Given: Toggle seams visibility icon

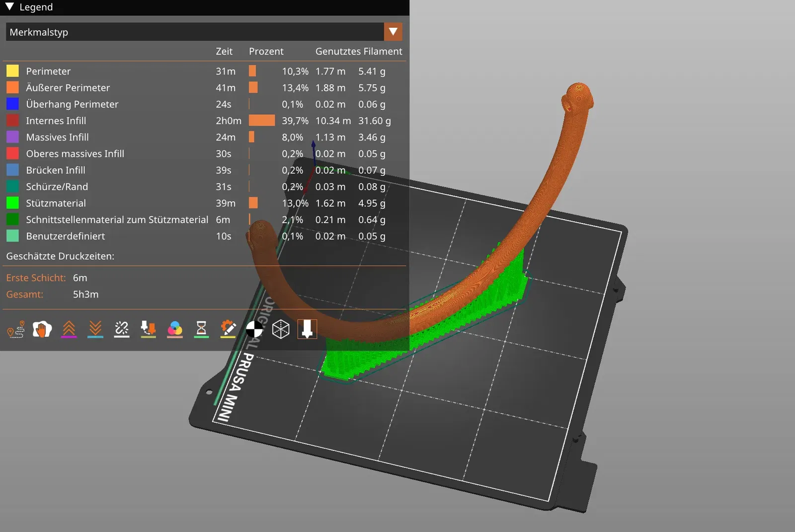Looking at the screenshot, I should 122,329.
